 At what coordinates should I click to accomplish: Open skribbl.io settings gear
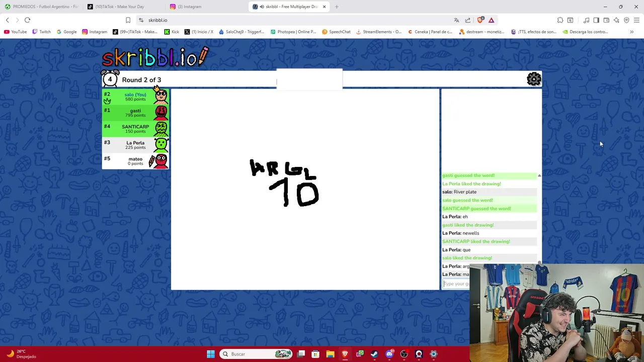click(534, 79)
